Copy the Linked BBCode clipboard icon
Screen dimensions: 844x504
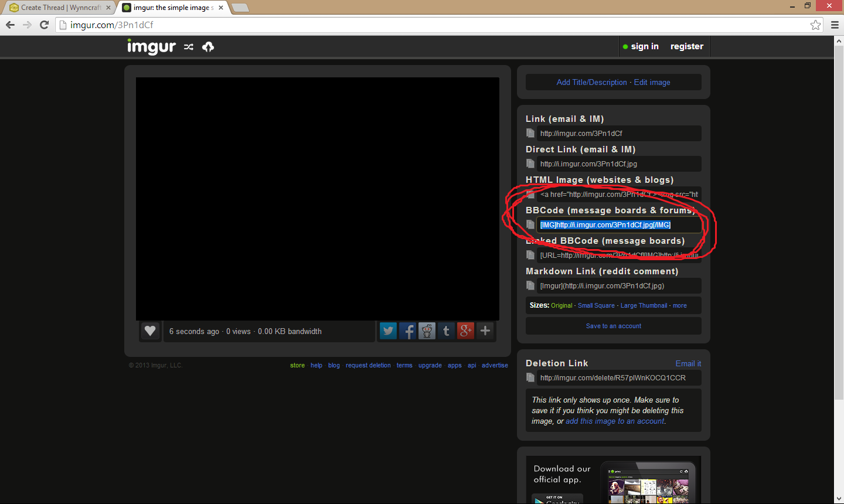(530, 255)
